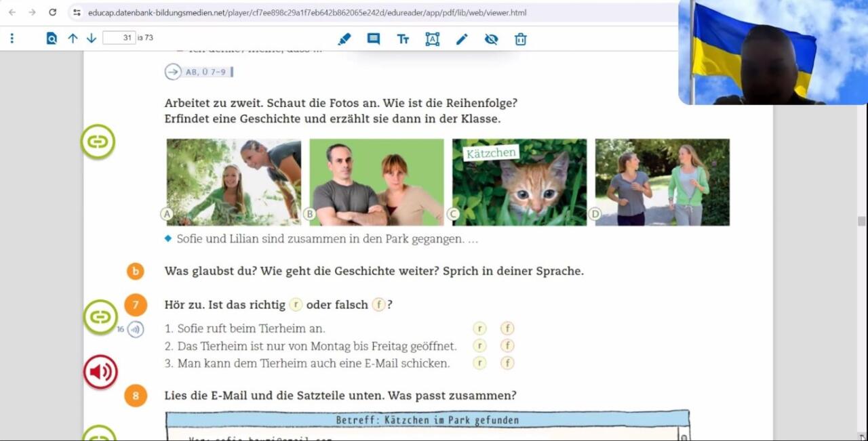Mark statement 1 about Sofie as richtig
Viewport: 868px width, 441px height.
click(x=480, y=329)
